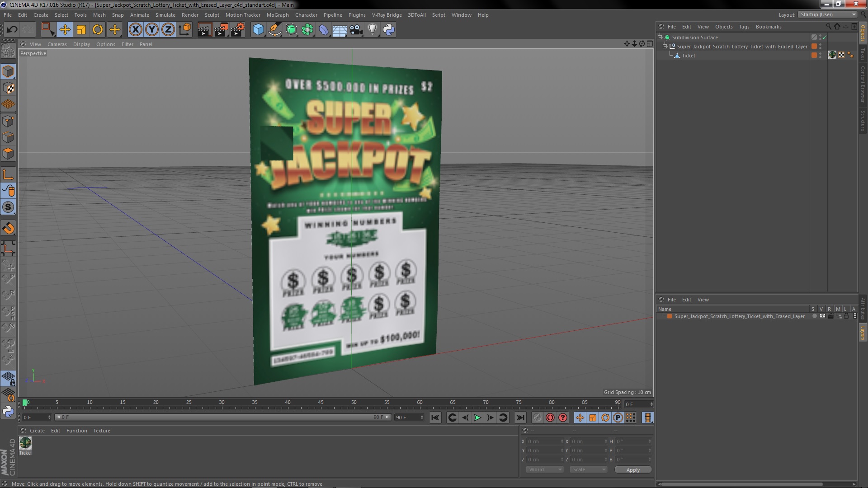Play the animation forward
This screenshot has width=868, height=488.
[477, 418]
